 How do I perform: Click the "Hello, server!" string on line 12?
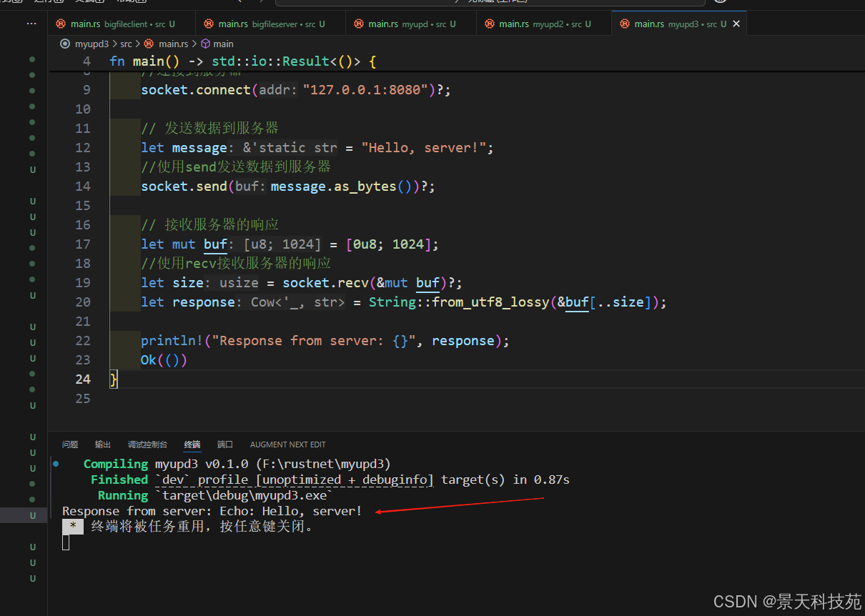click(x=423, y=148)
